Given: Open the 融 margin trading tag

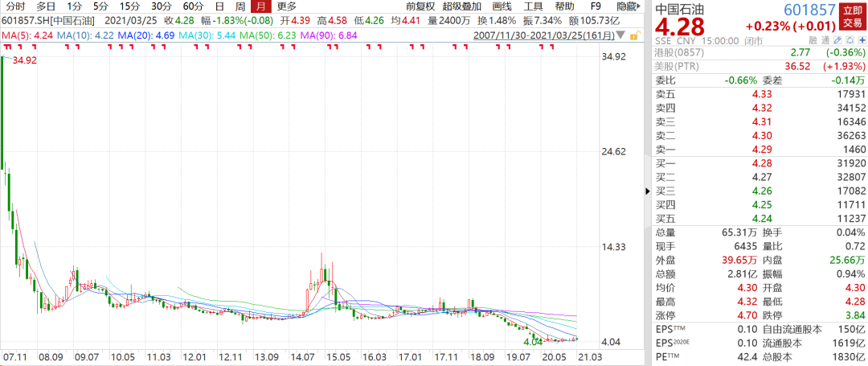Looking at the screenshot, I should [813, 40].
